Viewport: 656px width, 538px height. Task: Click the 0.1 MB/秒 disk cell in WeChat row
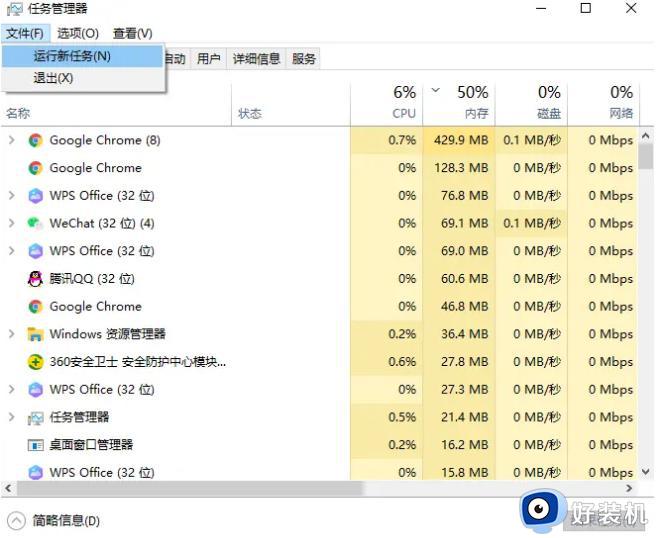[531, 223]
